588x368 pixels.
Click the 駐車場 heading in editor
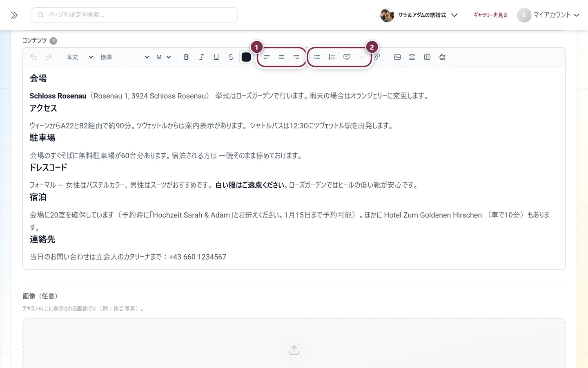point(42,138)
